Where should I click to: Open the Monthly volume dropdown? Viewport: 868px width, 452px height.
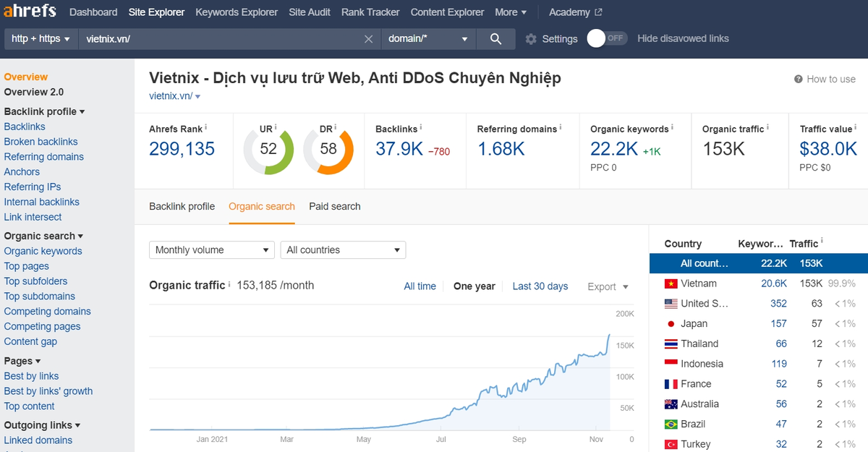point(212,250)
